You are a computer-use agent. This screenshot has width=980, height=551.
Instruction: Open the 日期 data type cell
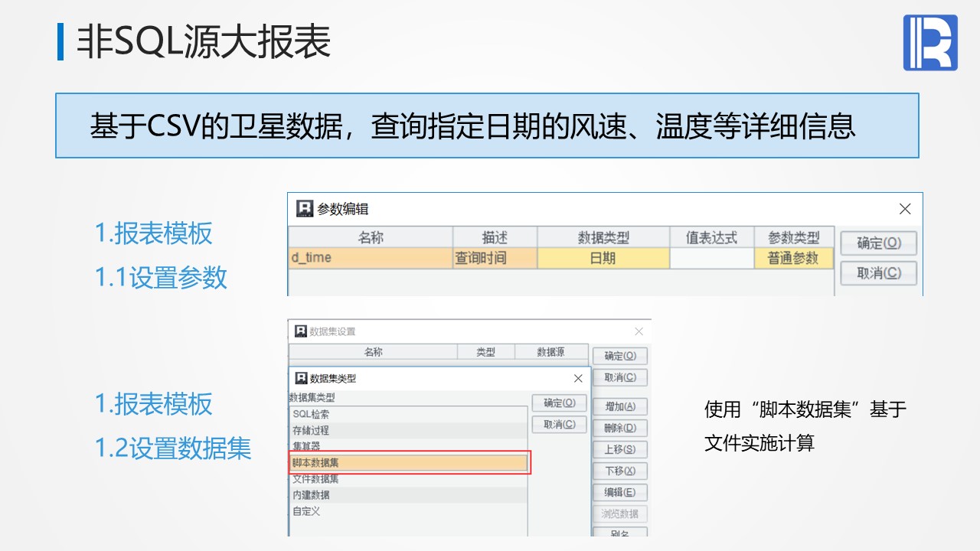[603, 258]
